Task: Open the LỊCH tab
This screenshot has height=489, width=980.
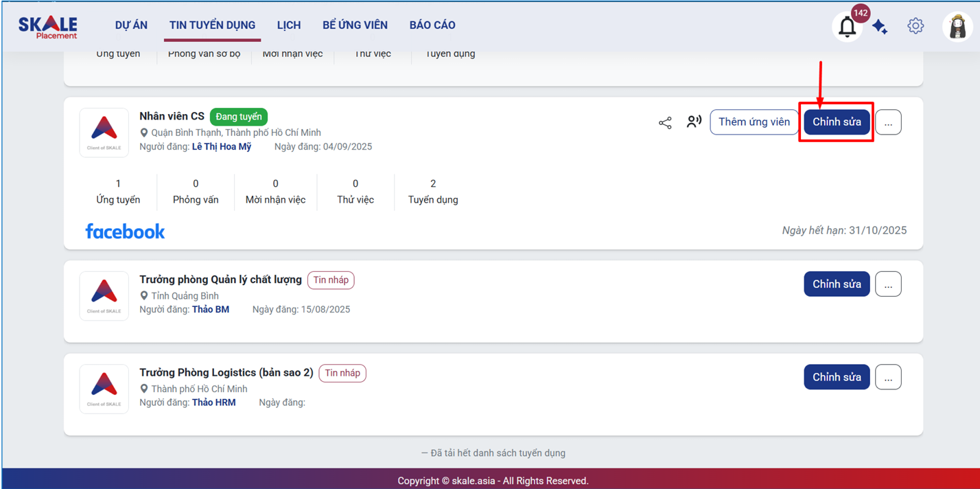Action: (289, 25)
